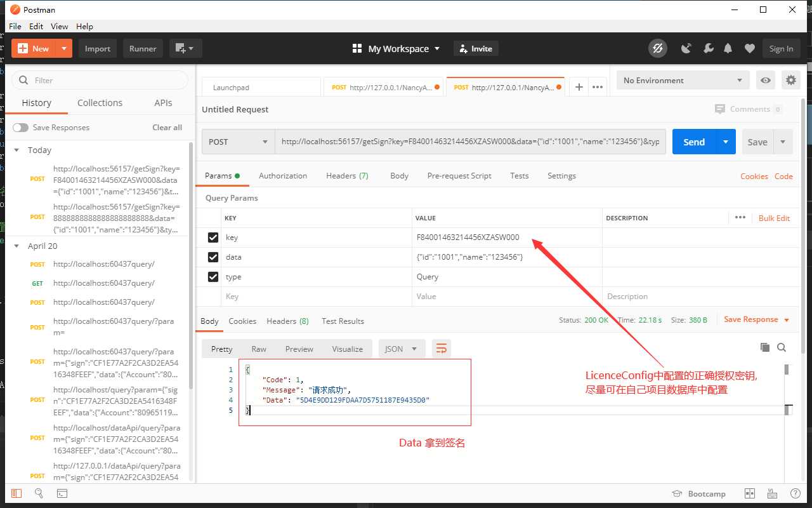Open the capture requests satellite icon
812x508 pixels.
(686, 48)
